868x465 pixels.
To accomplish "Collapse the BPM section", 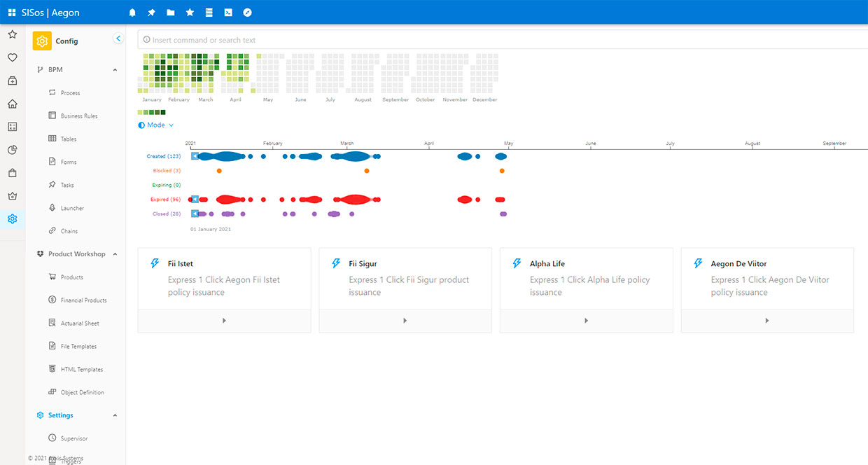I will (115, 70).
